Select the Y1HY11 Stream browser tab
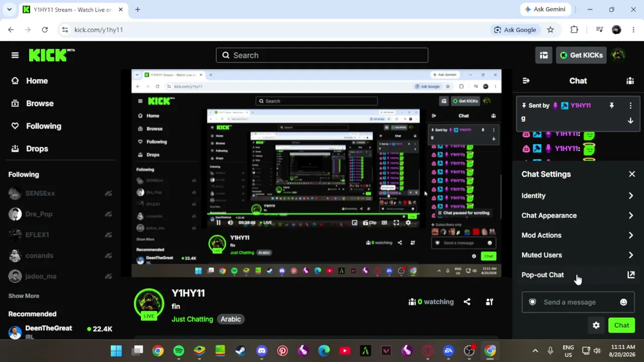 (x=73, y=10)
